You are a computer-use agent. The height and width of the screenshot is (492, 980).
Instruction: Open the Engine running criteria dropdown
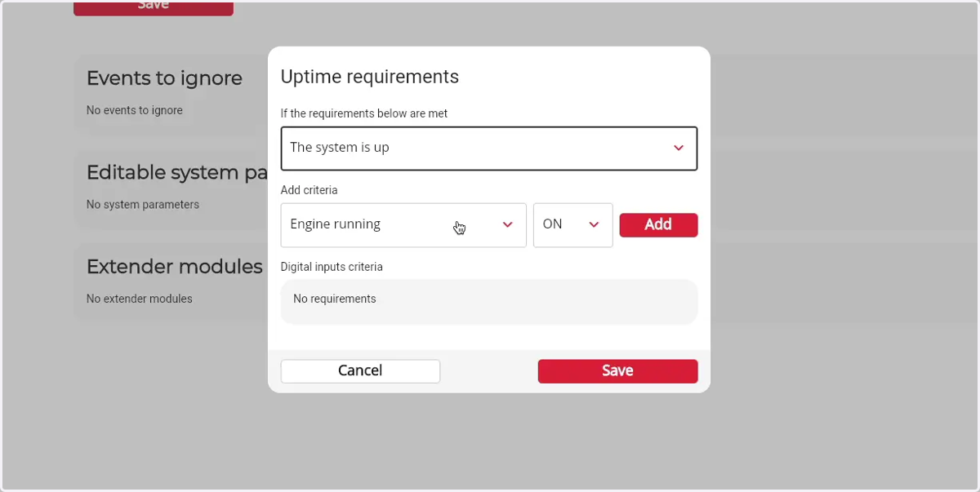tap(403, 224)
